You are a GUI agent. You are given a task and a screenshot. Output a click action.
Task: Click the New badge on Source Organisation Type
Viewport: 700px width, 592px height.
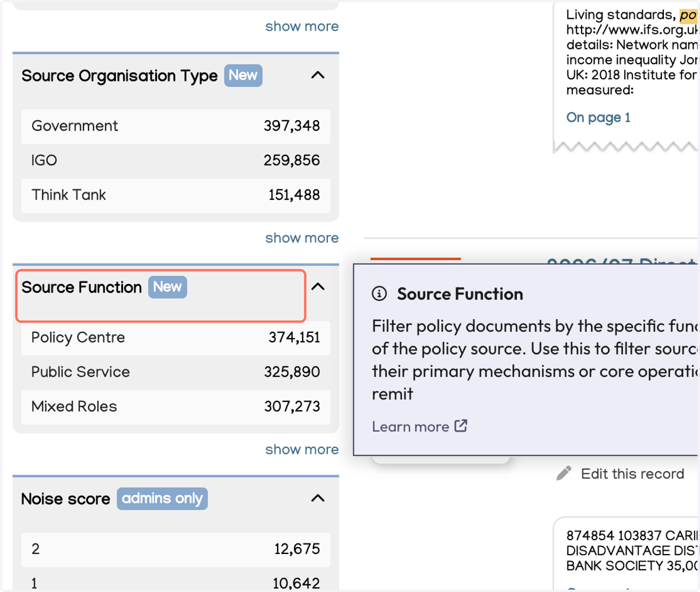243,75
